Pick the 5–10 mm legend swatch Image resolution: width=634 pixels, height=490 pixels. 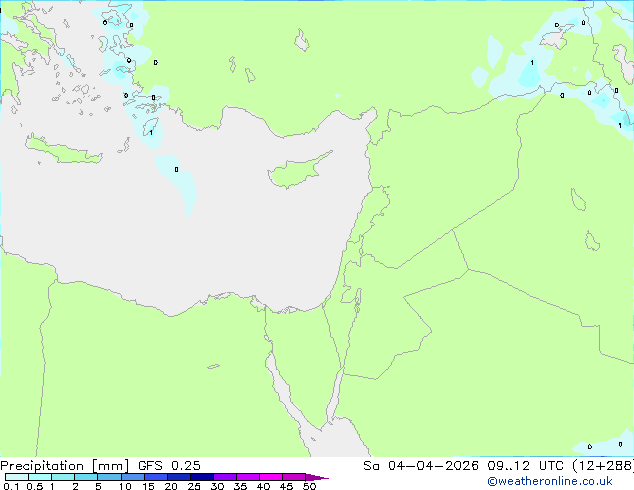tap(109, 477)
